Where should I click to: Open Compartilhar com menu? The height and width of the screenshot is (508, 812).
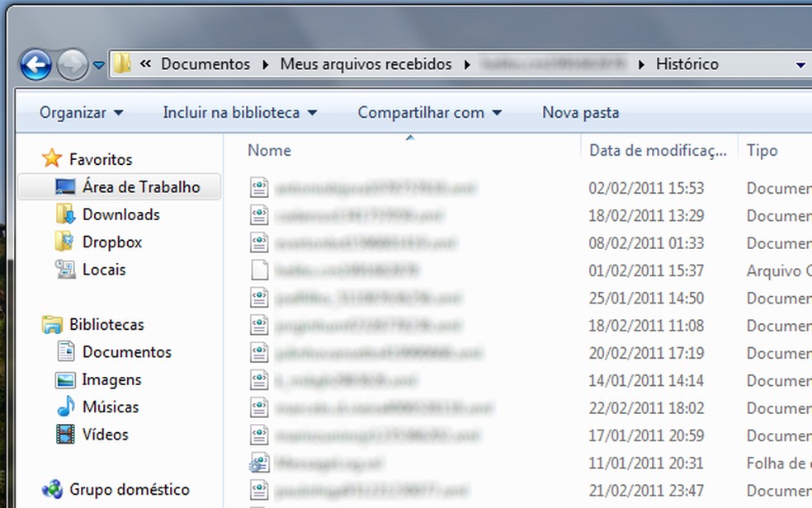pyautogui.click(x=429, y=113)
